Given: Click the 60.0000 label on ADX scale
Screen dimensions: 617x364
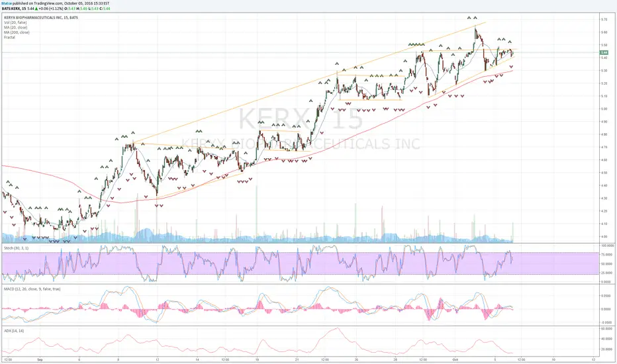Looking at the screenshot, I should (606, 328).
